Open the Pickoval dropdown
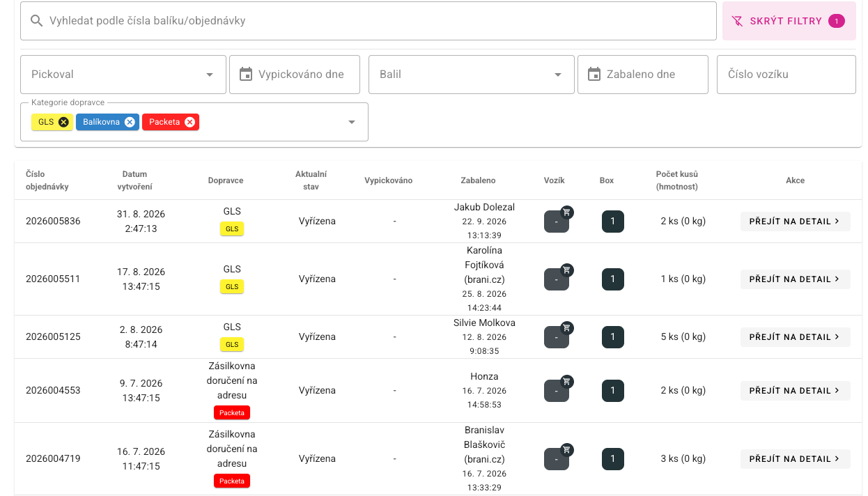Image resolution: width=868 pixels, height=496 pixels. coord(123,75)
